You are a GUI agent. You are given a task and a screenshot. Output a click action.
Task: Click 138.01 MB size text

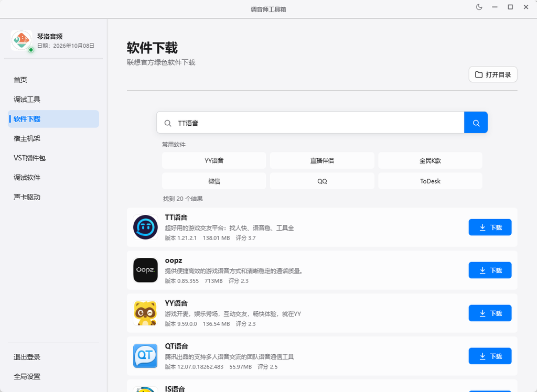point(217,238)
